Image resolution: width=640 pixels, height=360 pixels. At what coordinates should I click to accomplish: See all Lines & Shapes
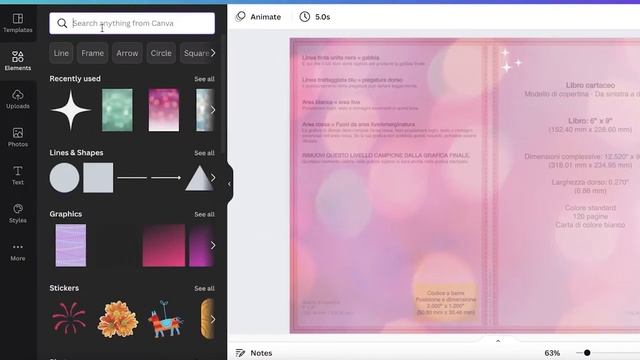coord(204,153)
